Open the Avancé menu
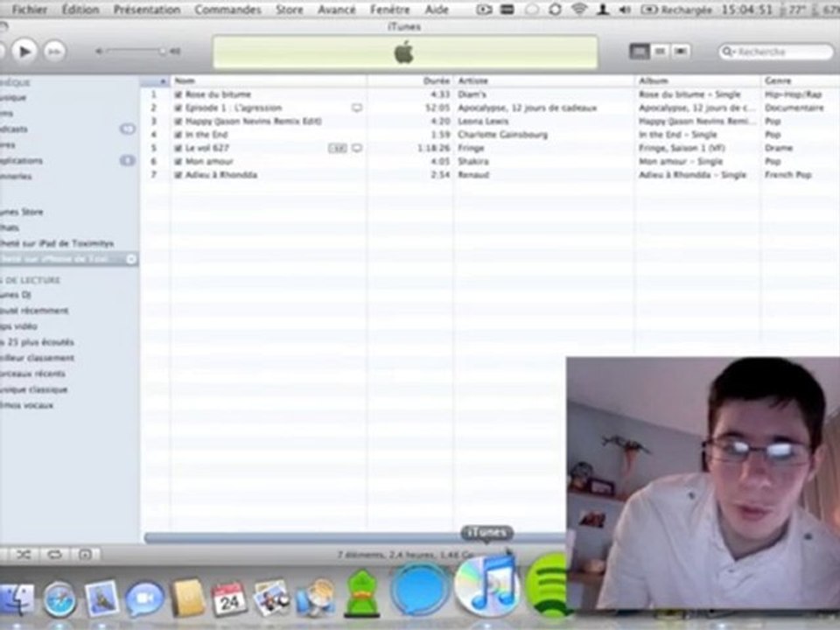The width and height of the screenshot is (840, 630). (336, 9)
